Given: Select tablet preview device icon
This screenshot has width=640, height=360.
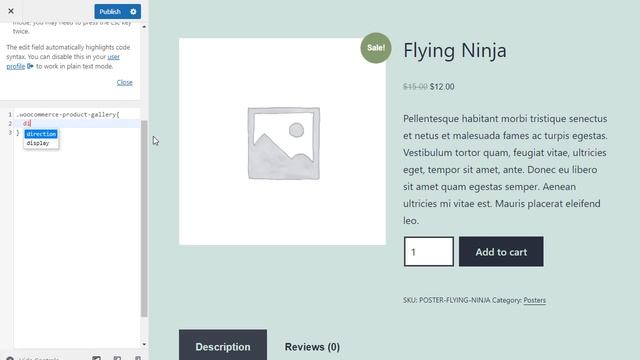Looking at the screenshot, I should click(117, 358).
